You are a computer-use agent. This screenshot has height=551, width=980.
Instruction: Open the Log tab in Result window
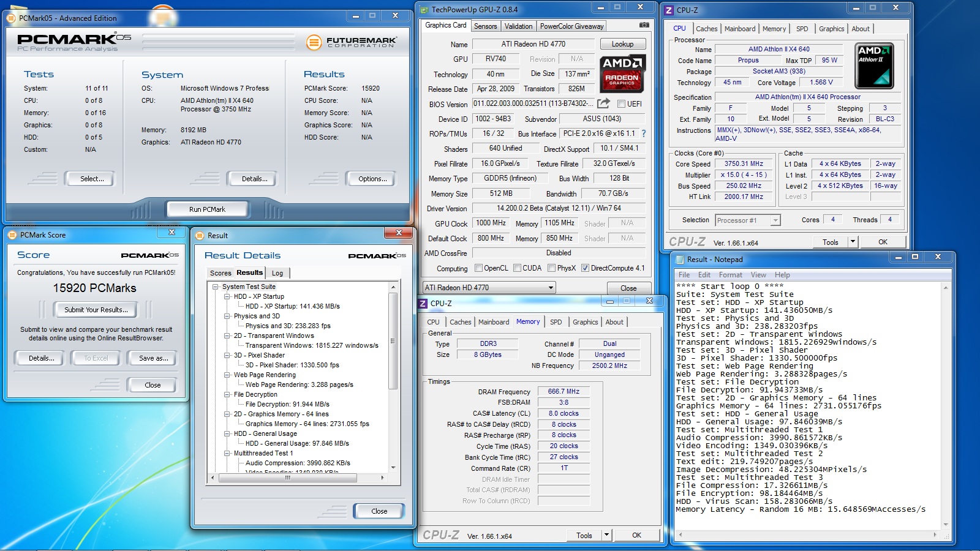click(x=277, y=273)
